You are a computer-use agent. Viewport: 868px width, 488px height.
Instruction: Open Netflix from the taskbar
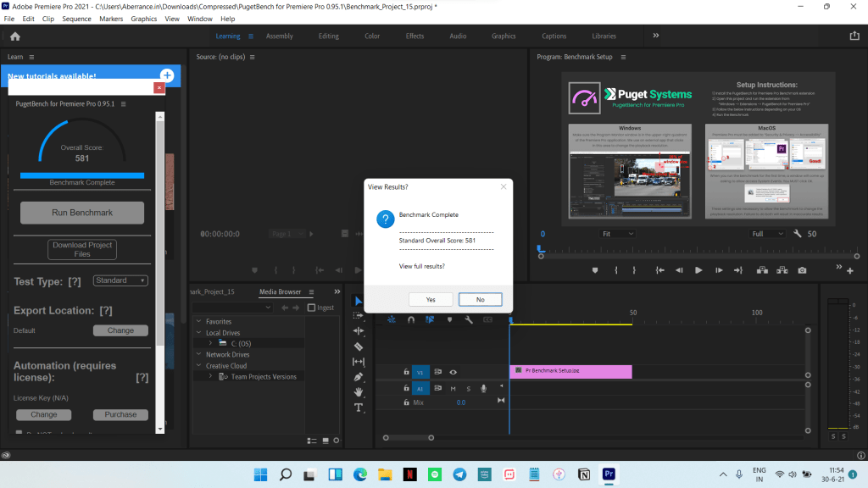click(x=409, y=474)
